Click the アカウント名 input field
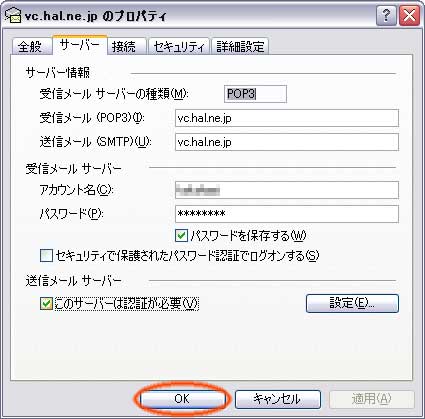Viewport: 425px width, 419px height. tap(287, 190)
